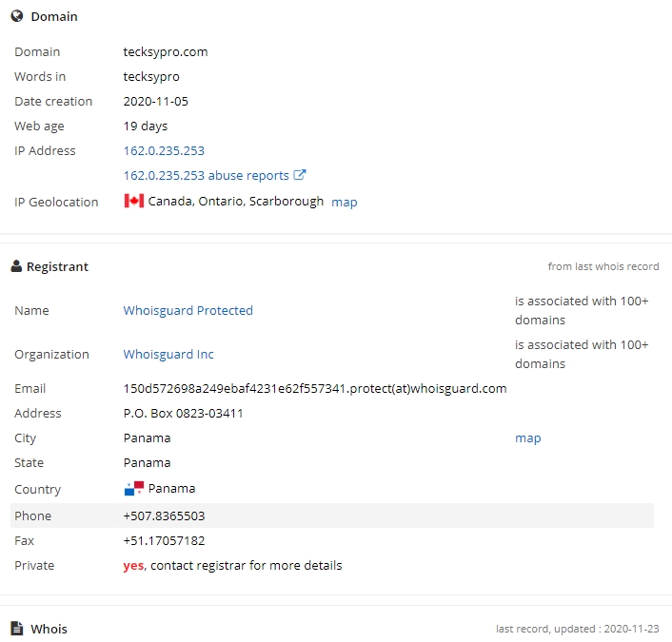The image size is (672, 642).
Task: Click the tecksypro.com domain value
Action: tap(166, 51)
